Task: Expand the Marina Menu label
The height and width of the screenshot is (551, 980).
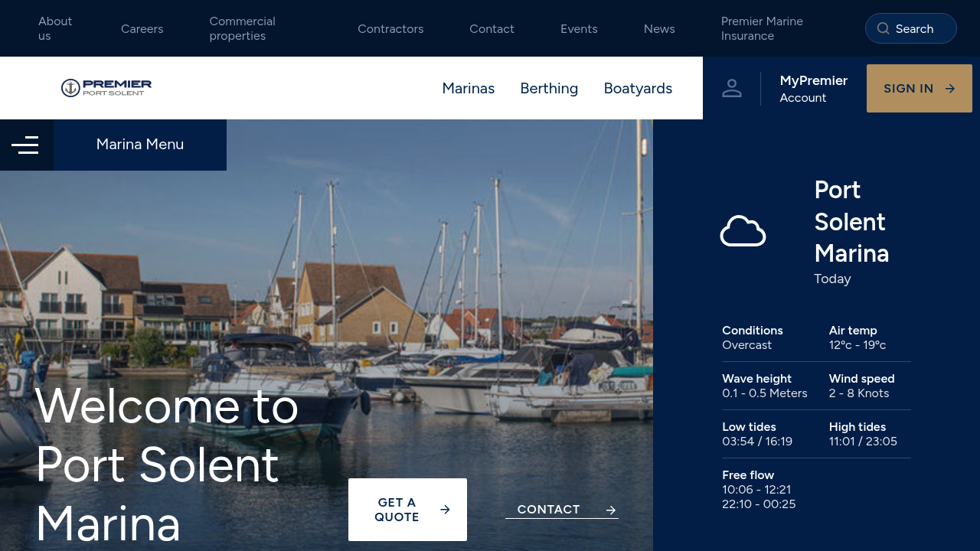Action: tap(140, 145)
